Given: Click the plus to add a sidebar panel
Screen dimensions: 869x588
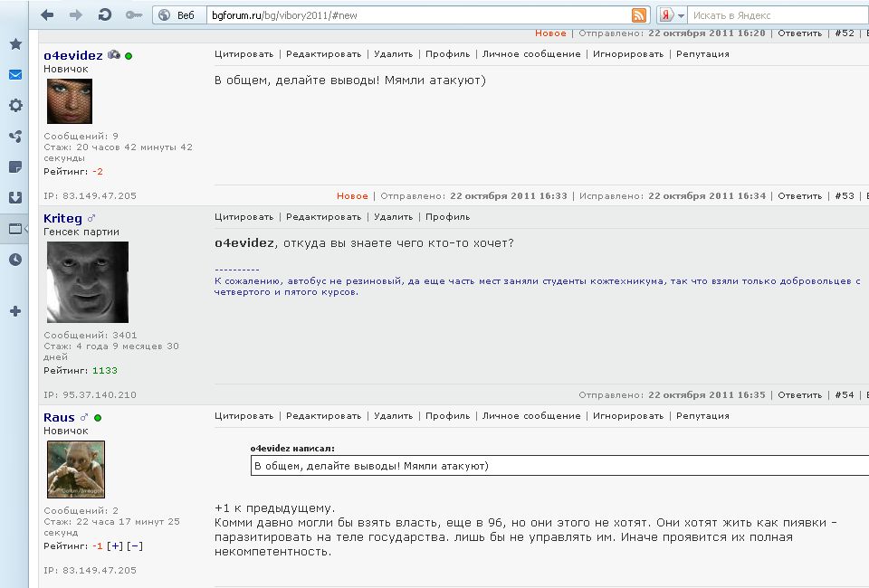Looking at the screenshot, I should coord(15,311).
